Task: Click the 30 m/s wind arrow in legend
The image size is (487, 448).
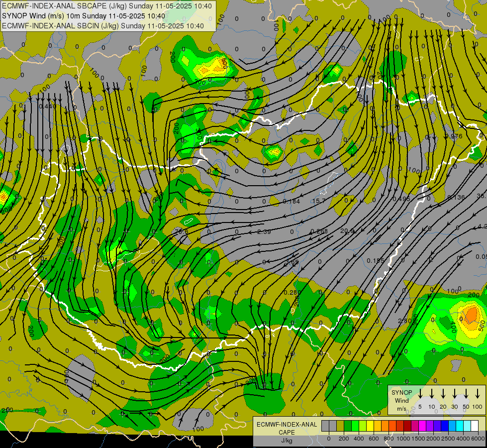Action: coord(455,393)
